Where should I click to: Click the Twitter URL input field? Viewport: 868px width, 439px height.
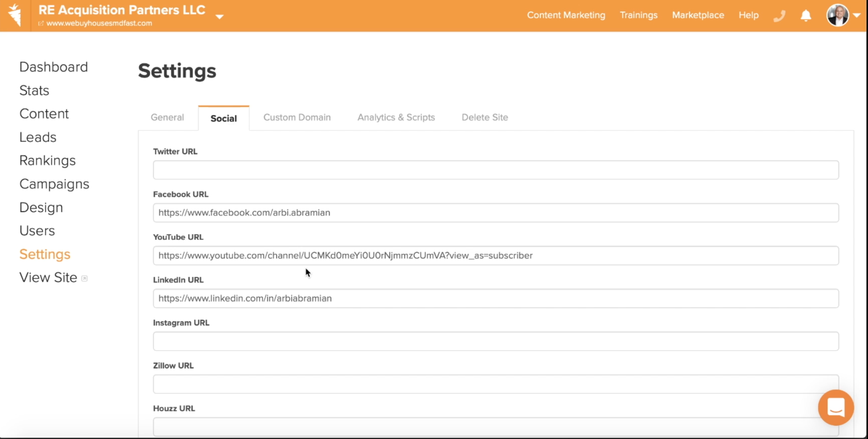coord(496,170)
